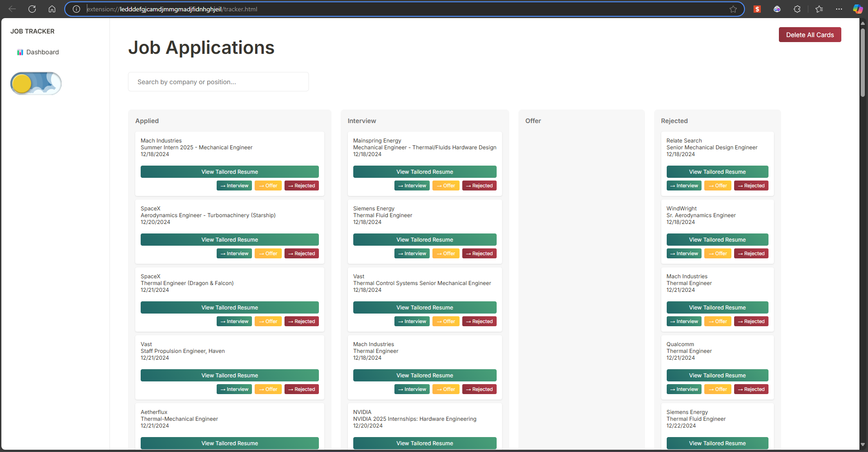Image resolution: width=868 pixels, height=452 pixels.
Task: Move Relate Search card to Offer
Action: pos(718,186)
